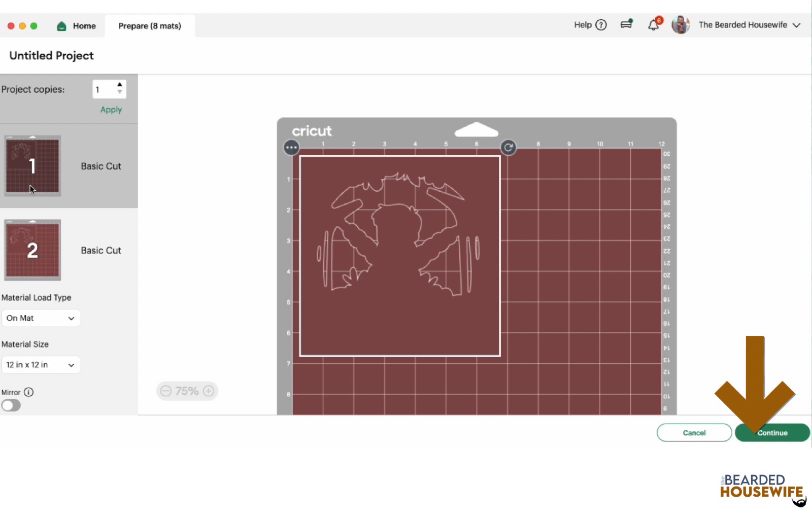Click the Mirror info icon
This screenshot has height=516, width=812.
(x=29, y=392)
